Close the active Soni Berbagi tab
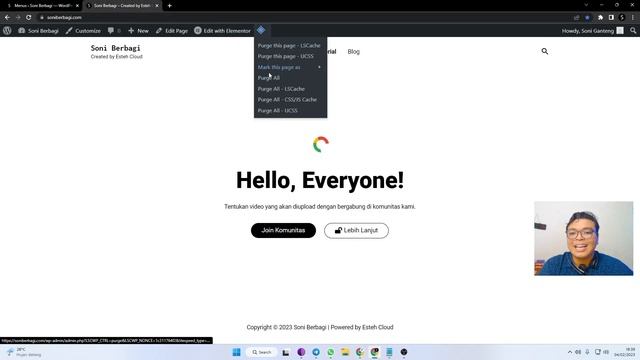640x360 pixels. tap(157, 6)
